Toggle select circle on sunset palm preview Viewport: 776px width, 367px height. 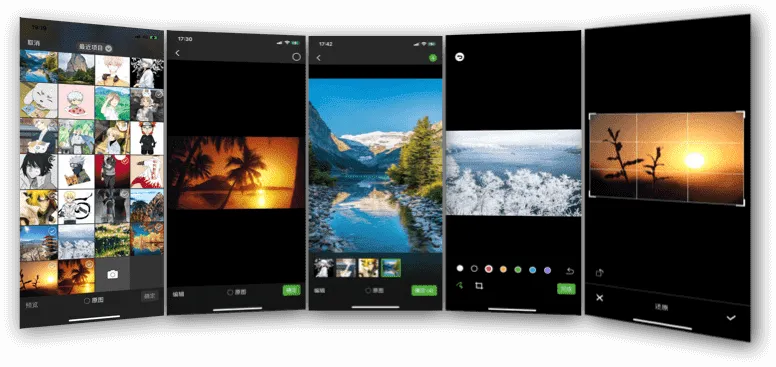296,57
